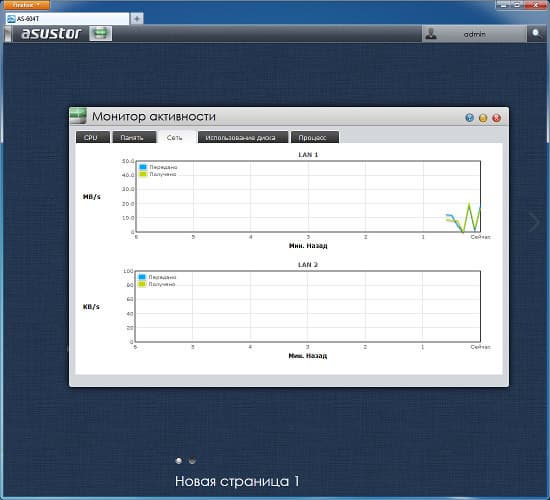Close Монитор активности with the red button
This screenshot has height=500, width=550.
pyautogui.click(x=496, y=118)
